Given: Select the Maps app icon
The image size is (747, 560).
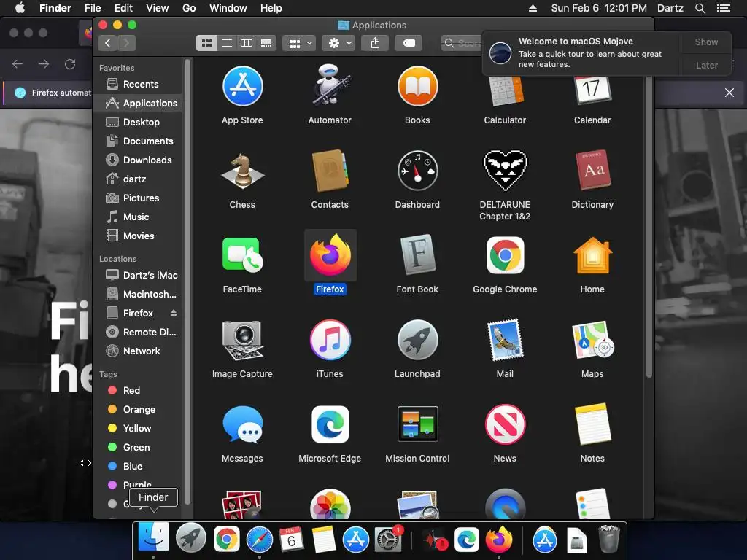Looking at the screenshot, I should [592, 340].
